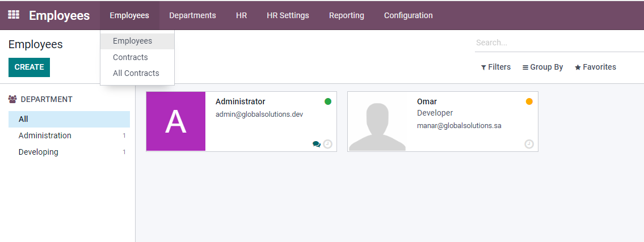Choose All Contracts in the dropdown menu
644x242 pixels.
pos(136,73)
